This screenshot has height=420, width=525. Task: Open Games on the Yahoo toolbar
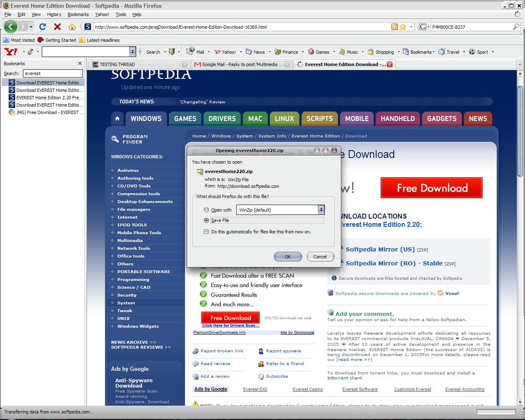click(x=319, y=52)
